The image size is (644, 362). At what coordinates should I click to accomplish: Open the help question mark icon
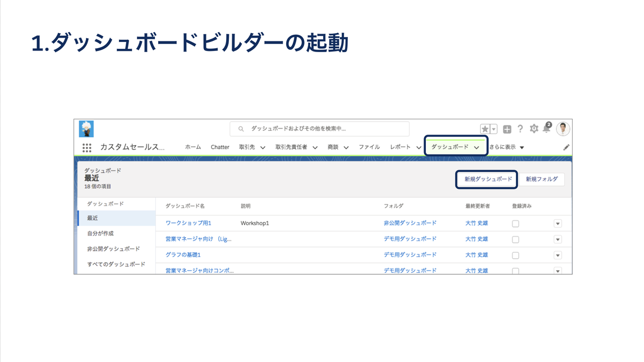coord(521,129)
